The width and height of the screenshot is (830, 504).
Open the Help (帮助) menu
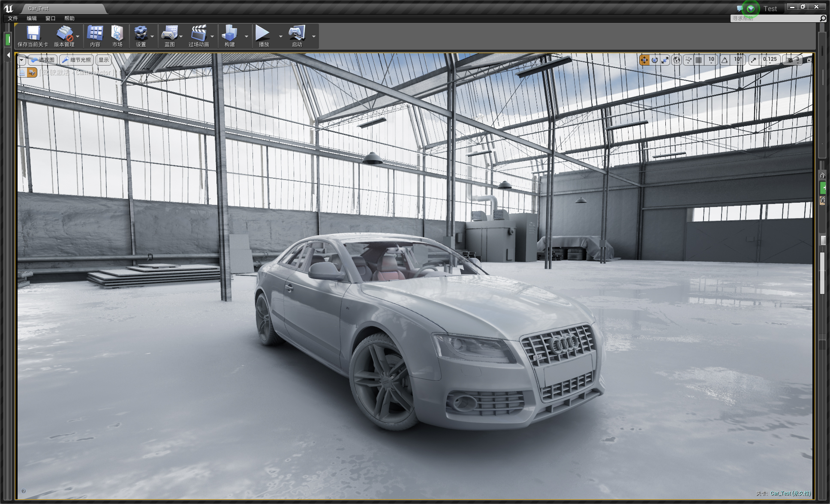click(69, 18)
